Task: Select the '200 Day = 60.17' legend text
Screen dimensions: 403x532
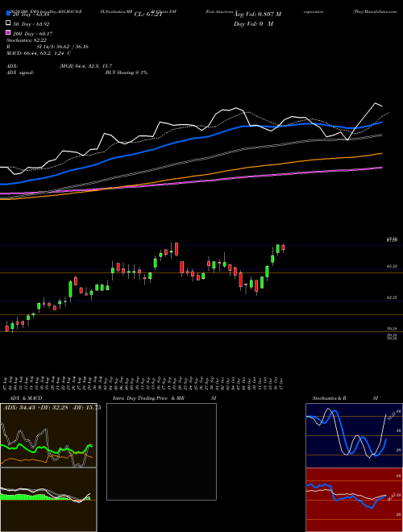Action: click(x=32, y=34)
